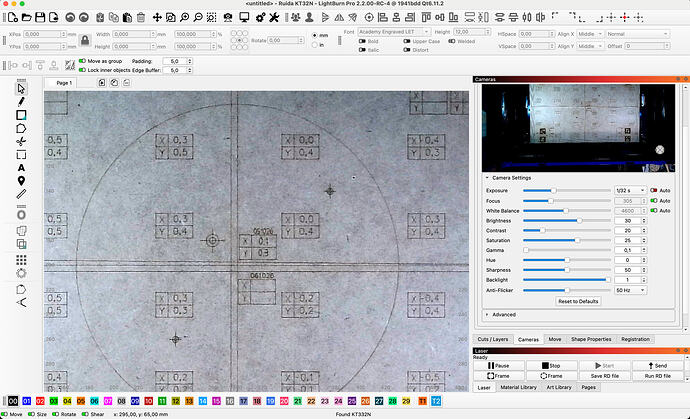Click the aspect ratio lock icon
The image size is (690, 419).
pyautogui.click(x=85, y=40)
